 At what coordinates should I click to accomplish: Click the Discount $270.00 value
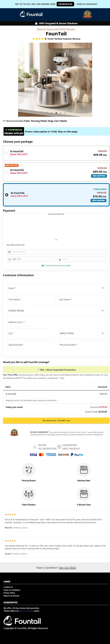point(103,407)
